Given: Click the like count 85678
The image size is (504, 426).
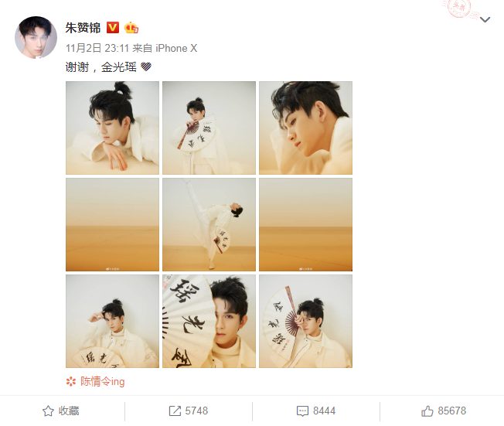Looking at the screenshot, I should coord(452,411).
